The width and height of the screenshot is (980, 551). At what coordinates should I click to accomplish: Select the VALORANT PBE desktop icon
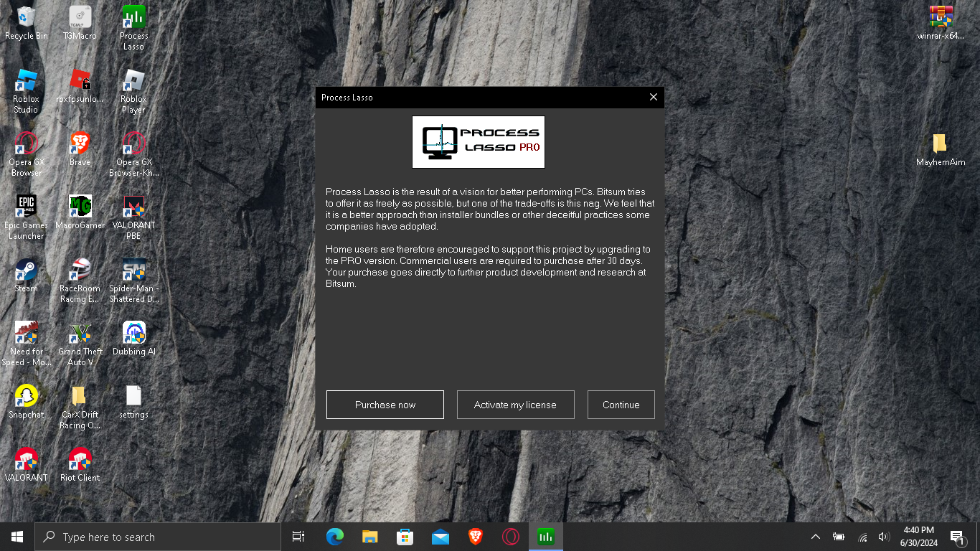(x=134, y=217)
